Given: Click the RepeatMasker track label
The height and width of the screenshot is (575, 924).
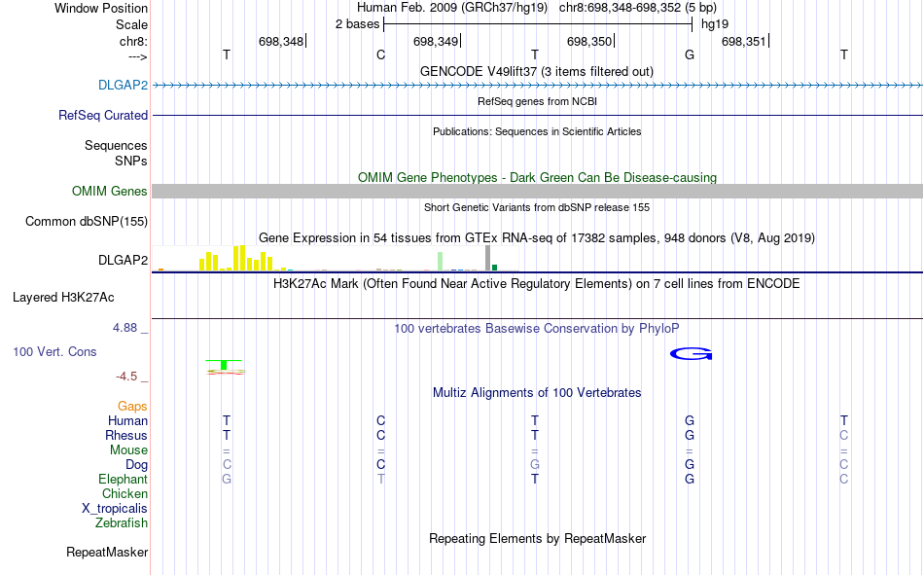Looking at the screenshot, I should (107, 552).
